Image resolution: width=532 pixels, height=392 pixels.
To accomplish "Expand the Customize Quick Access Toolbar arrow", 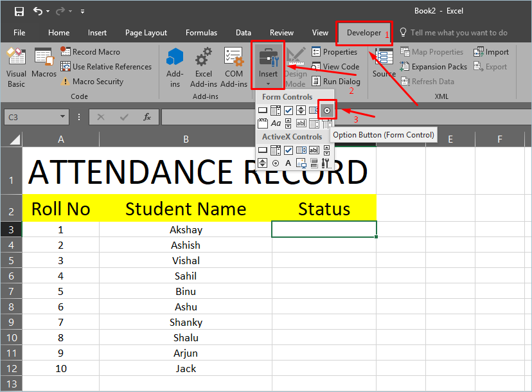I will coord(83,12).
